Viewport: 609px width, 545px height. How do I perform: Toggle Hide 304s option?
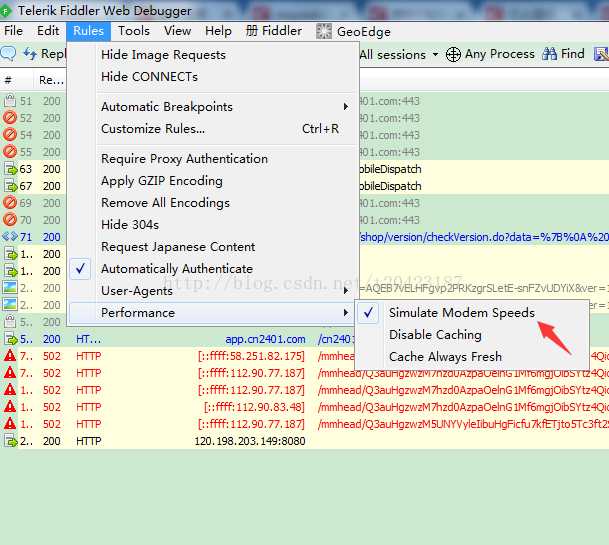212,225
